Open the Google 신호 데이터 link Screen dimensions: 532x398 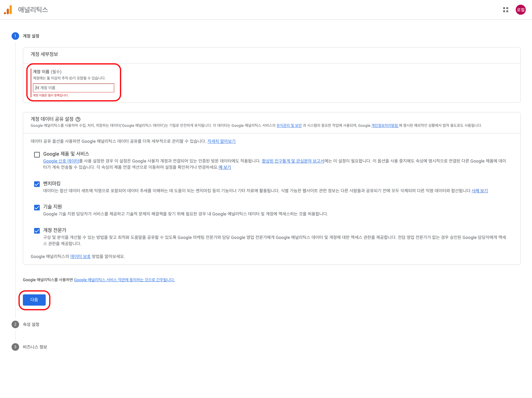pos(61,161)
